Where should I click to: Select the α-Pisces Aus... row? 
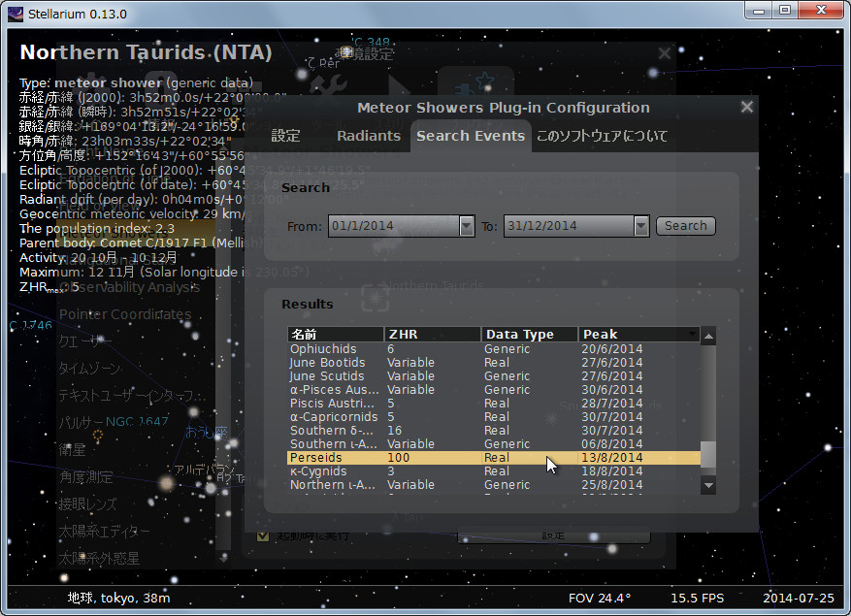[493, 390]
